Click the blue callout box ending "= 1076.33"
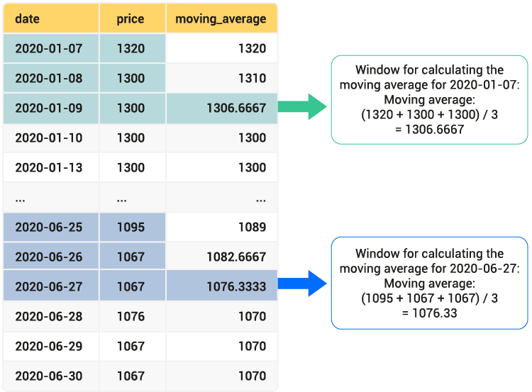Image resolution: width=532 pixels, height=392 pixels. [430, 283]
